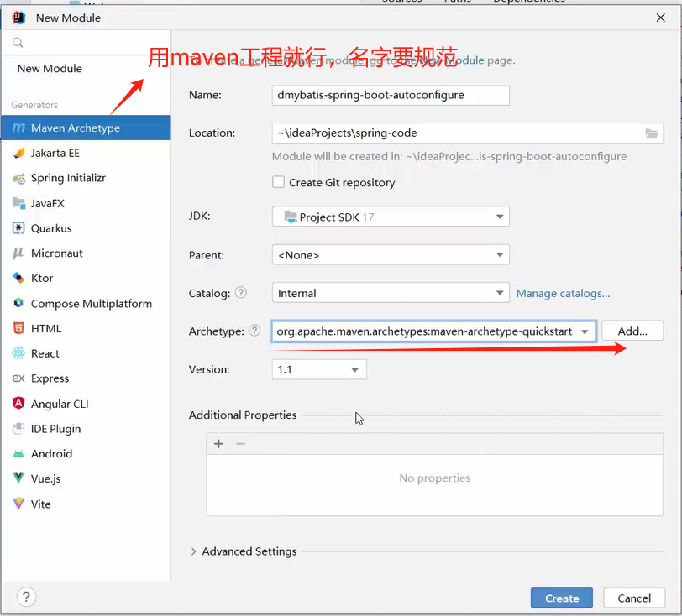Select Ktor generator
Screen dimensions: 682x616
tap(86, 279)
